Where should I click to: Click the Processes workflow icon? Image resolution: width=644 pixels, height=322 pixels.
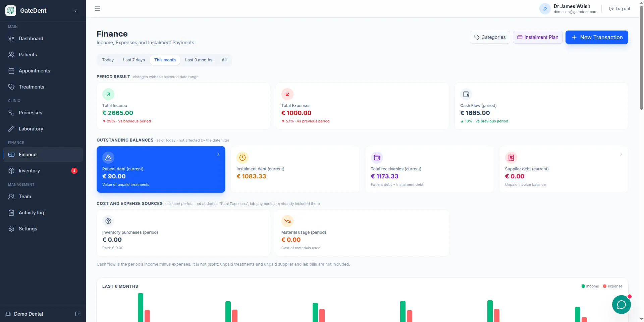11,113
